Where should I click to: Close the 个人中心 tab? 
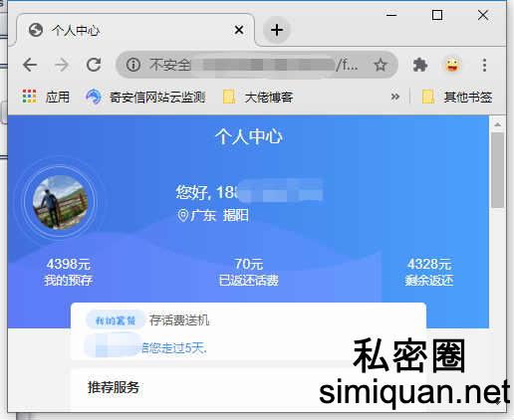(x=239, y=30)
